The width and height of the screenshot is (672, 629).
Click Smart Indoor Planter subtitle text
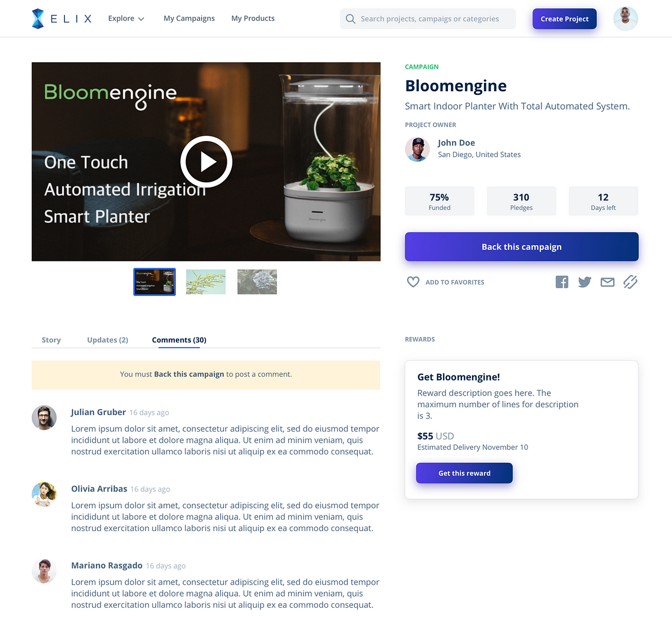[x=517, y=106]
